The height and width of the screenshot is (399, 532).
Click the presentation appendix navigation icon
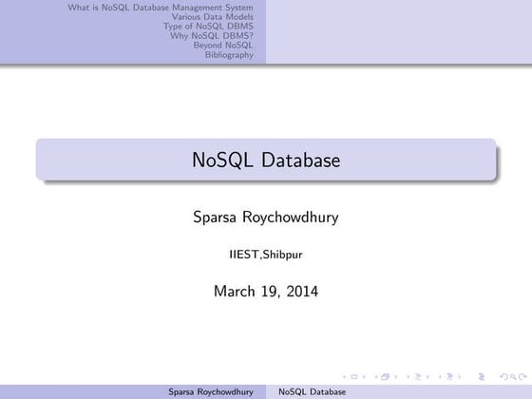[482, 376]
